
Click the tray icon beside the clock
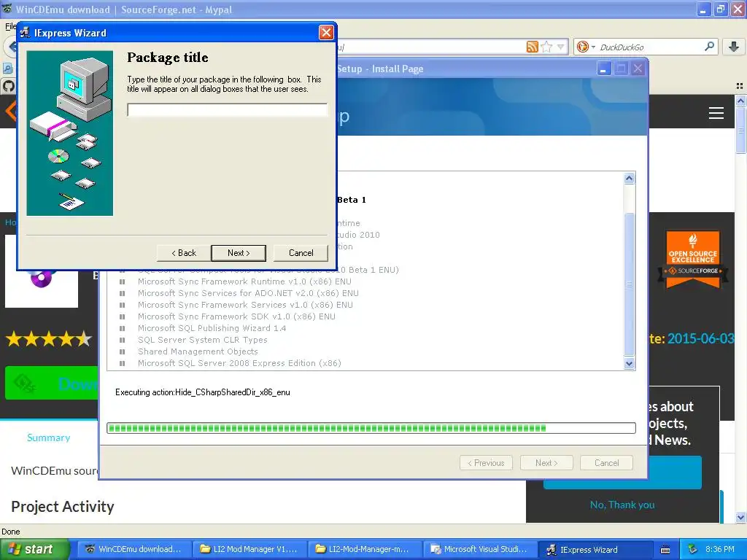pyautogui.click(x=692, y=550)
